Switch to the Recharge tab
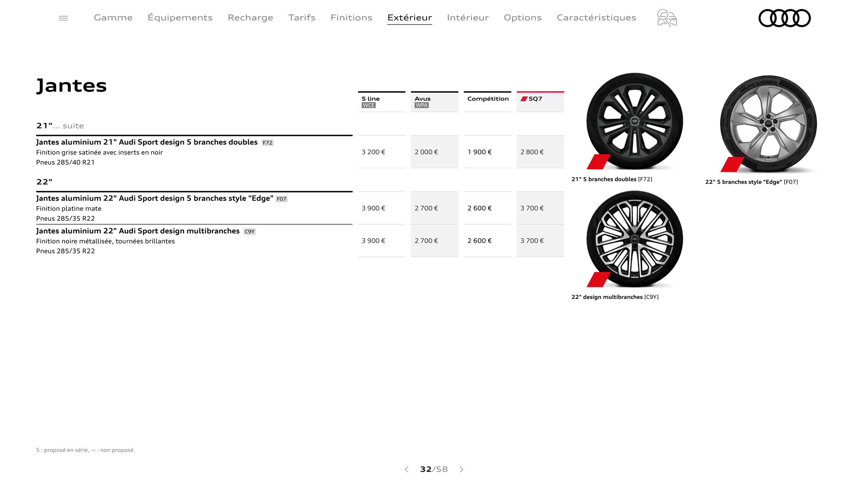This screenshot has height=488, width=868. (250, 17)
